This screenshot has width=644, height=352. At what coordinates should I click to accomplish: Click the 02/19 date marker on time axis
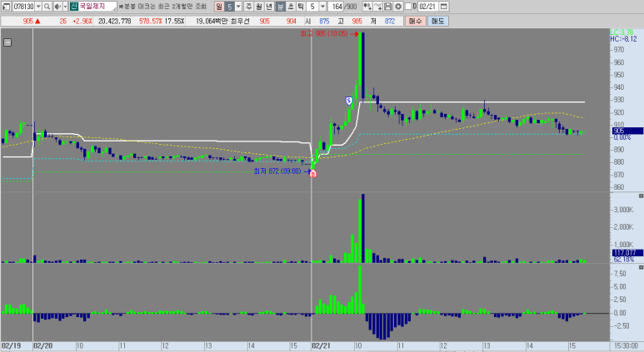coord(11,346)
